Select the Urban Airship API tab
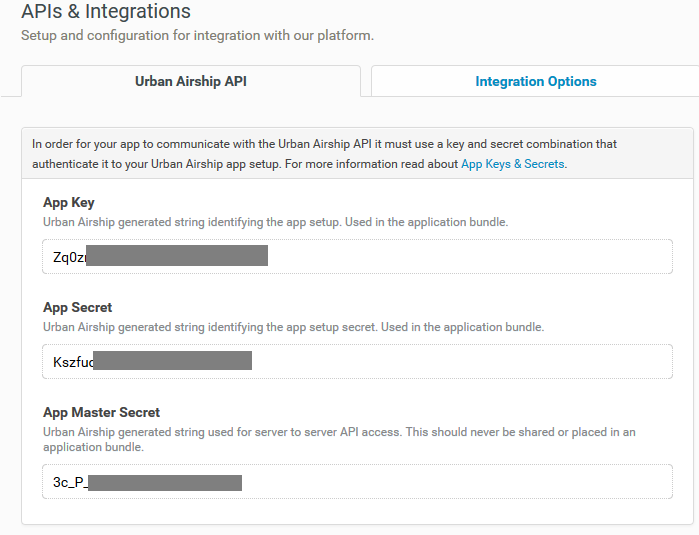699x535 pixels. 191,81
